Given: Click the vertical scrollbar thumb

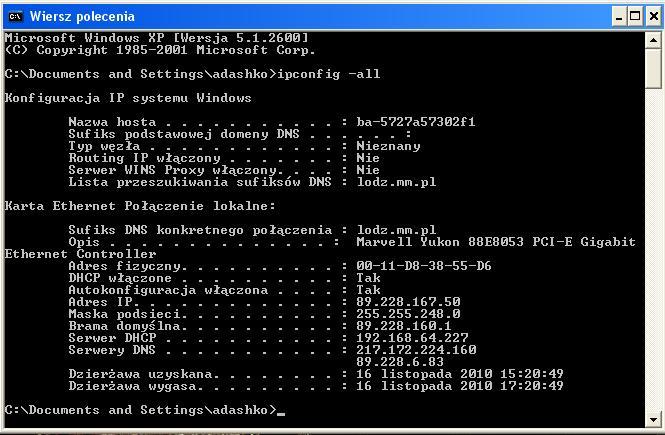Looking at the screenshot, I should pos(653,69).
